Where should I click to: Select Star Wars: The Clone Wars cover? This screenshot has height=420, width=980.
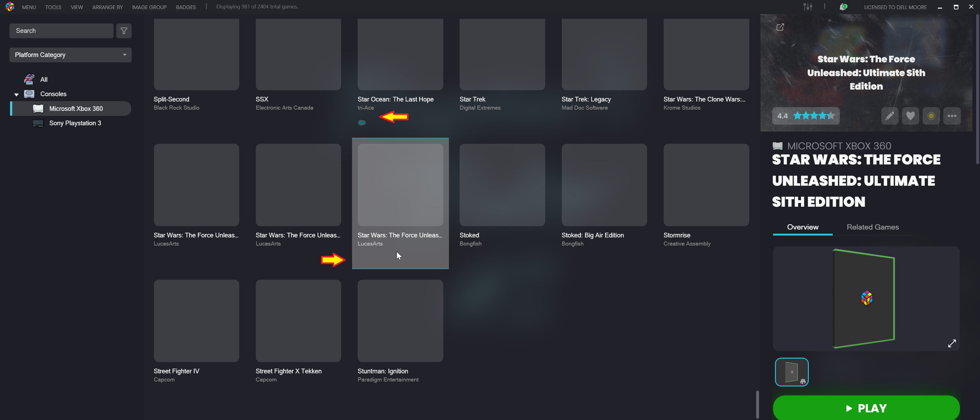click(x=706, y=54)
